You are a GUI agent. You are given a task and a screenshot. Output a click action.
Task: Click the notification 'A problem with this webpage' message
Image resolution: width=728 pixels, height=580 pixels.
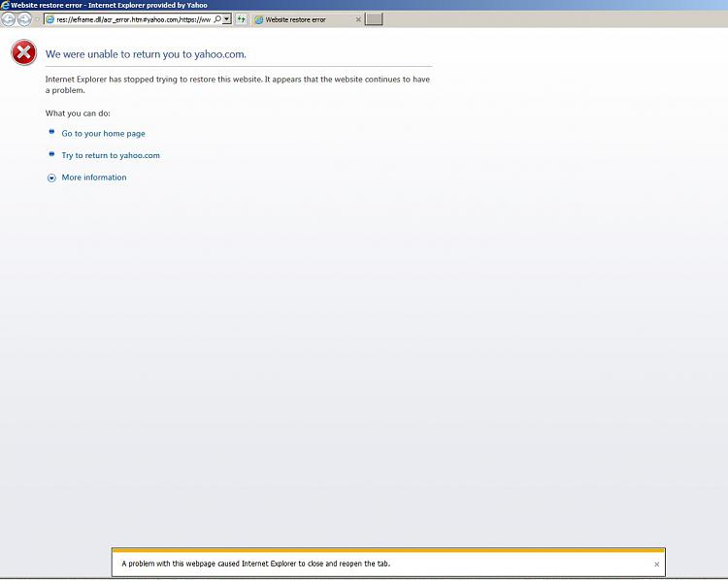coord(256,564)
